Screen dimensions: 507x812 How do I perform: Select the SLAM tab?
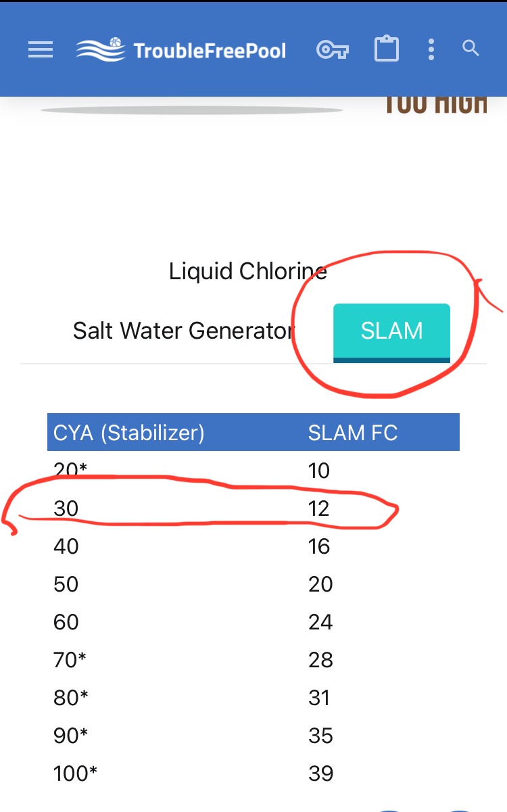(391, 333)
